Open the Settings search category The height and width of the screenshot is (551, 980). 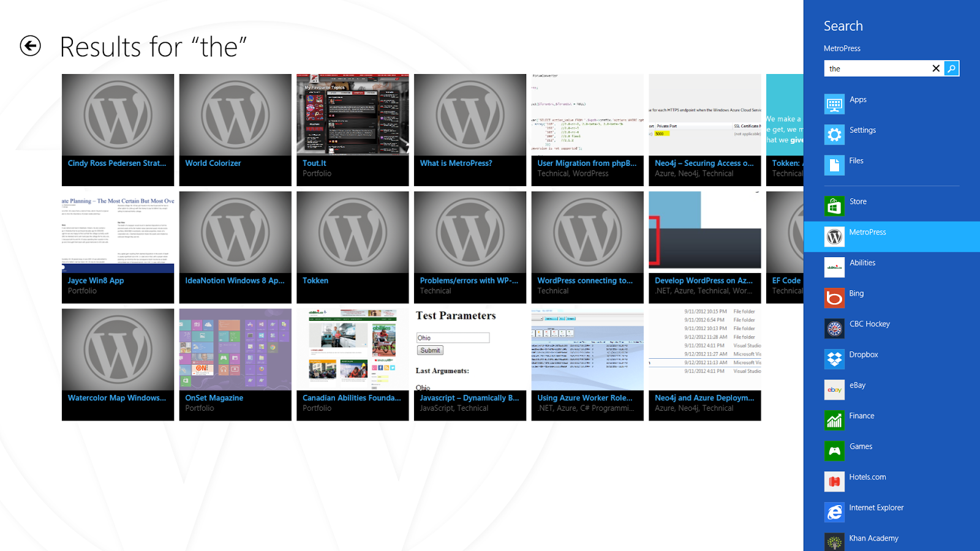[x=862, y=130]
